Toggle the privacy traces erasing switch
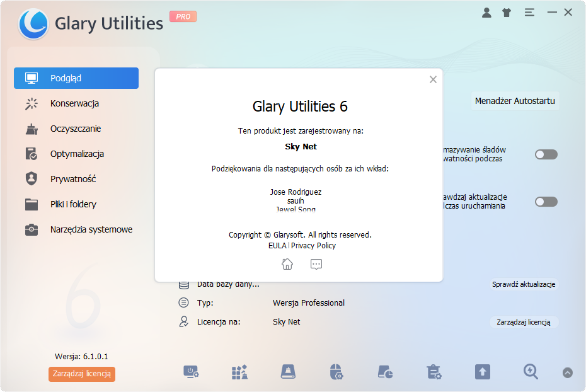 pyautogui.click(x=546, y=154)
